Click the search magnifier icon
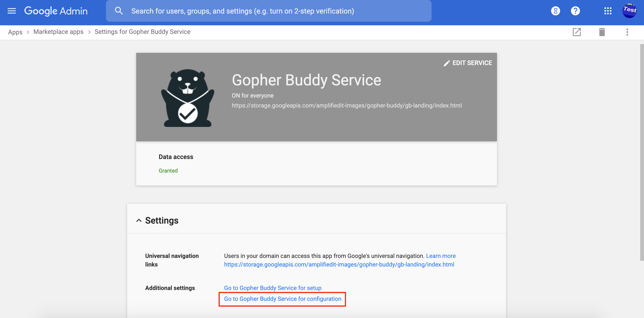This screenshot has height=318, width=644. tap(119, 11)
